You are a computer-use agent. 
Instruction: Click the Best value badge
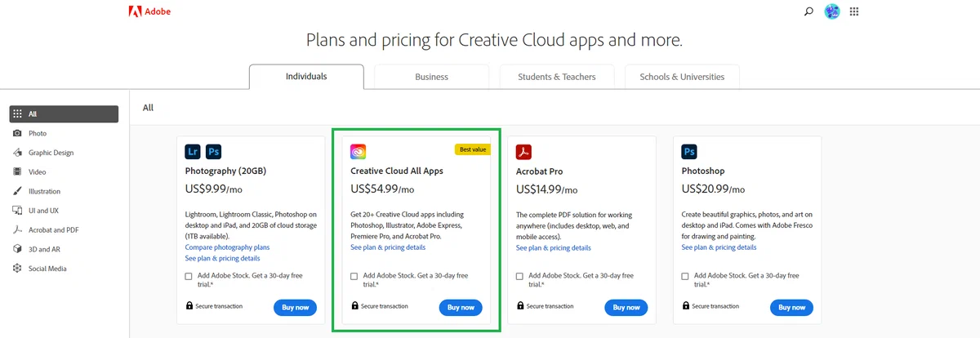click(472, 149)
